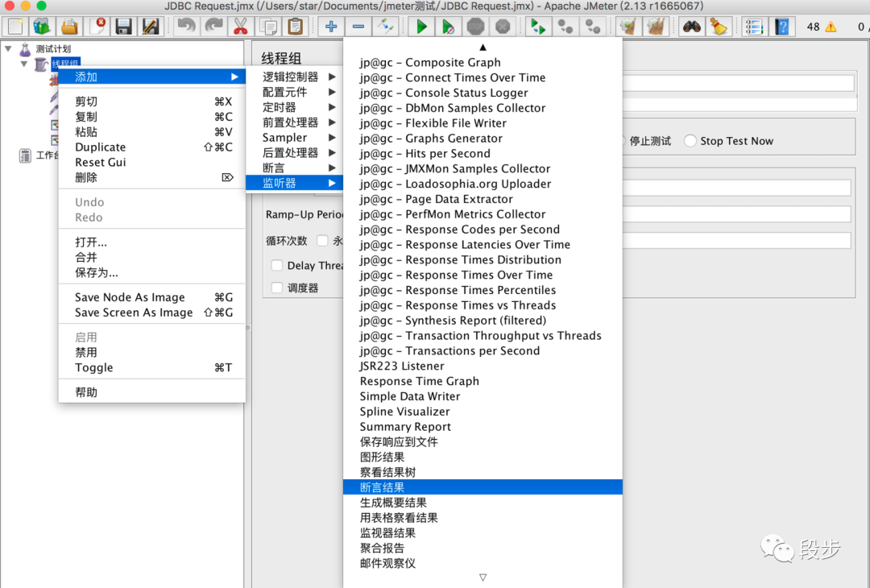
Task: Click the Expand All plus icon
Action: 331,26
